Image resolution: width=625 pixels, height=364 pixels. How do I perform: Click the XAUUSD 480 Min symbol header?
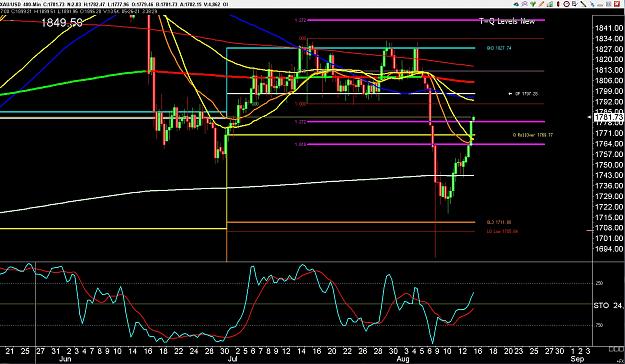coord(20,4)
